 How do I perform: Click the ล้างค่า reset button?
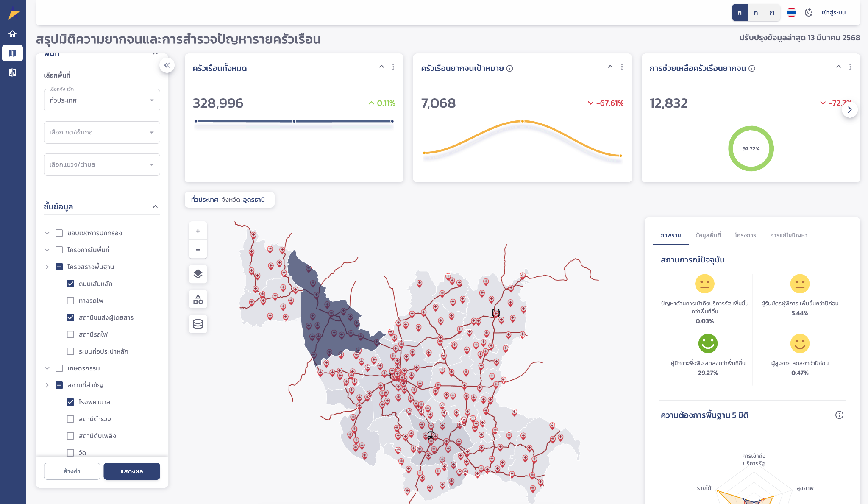pyautogui.click(x=72, y=471)
